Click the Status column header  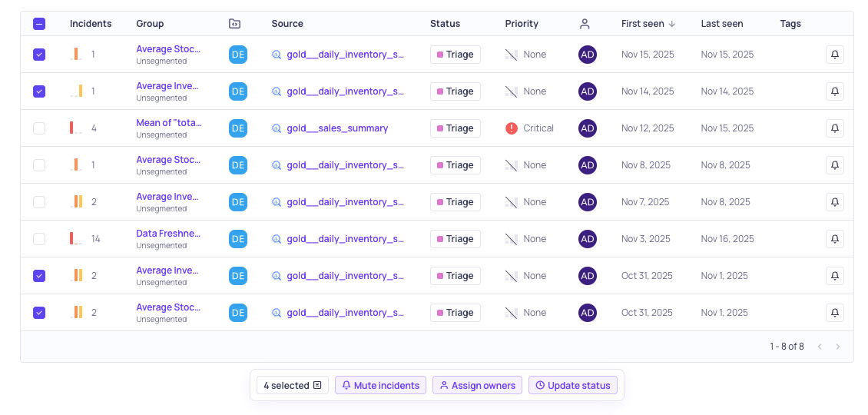click(x=445, y=24)
